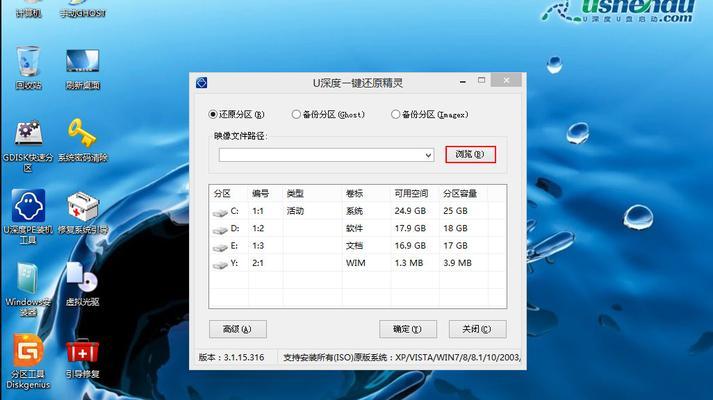
Task: Click the 1.3 MB free space cell
Action: (x=409, y=263)
